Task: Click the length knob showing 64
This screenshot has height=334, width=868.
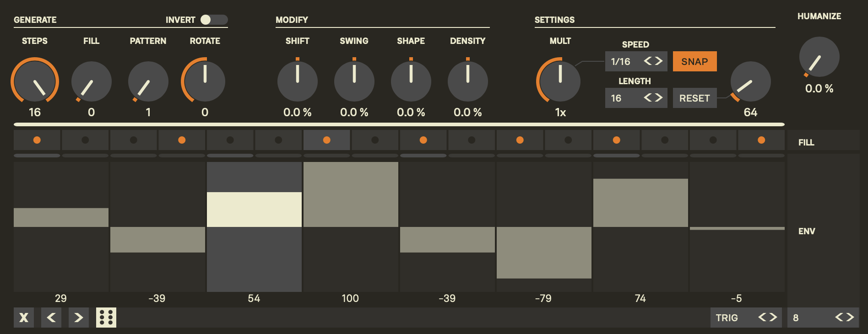Action: coord(751,81)
